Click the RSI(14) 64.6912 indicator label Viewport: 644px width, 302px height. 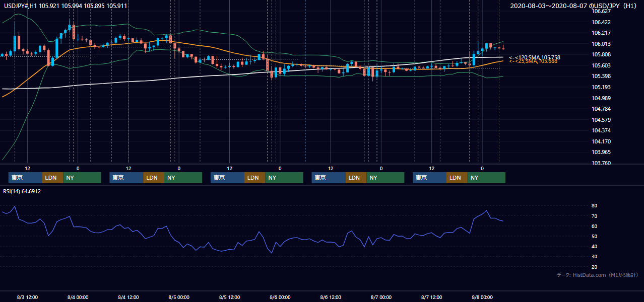click(x=22, y=191)
